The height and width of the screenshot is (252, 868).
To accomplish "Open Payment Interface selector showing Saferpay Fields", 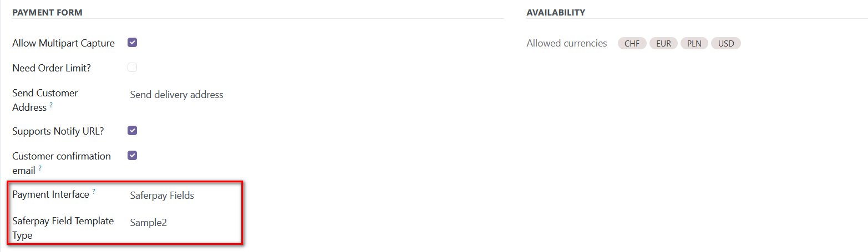I will tap(162, 196).
